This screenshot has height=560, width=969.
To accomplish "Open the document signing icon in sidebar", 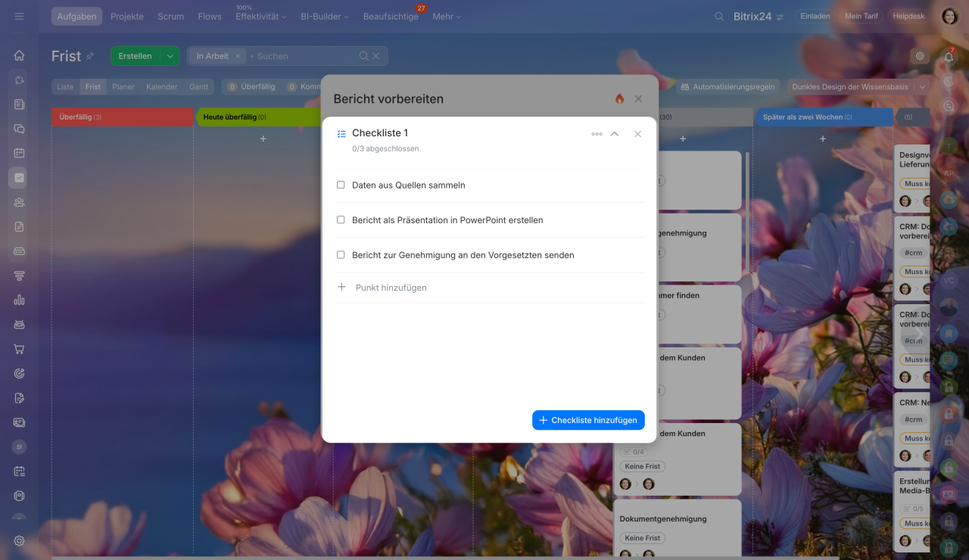I will pyautogui.click(x=19, y=398).
